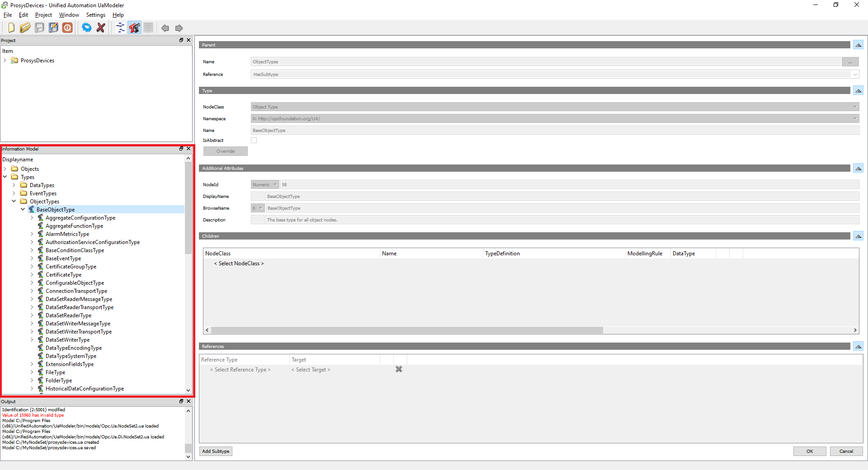Viewport: 868px width, 470px height.
Task: Undock the Information Model panel
Action: [181, 149]
